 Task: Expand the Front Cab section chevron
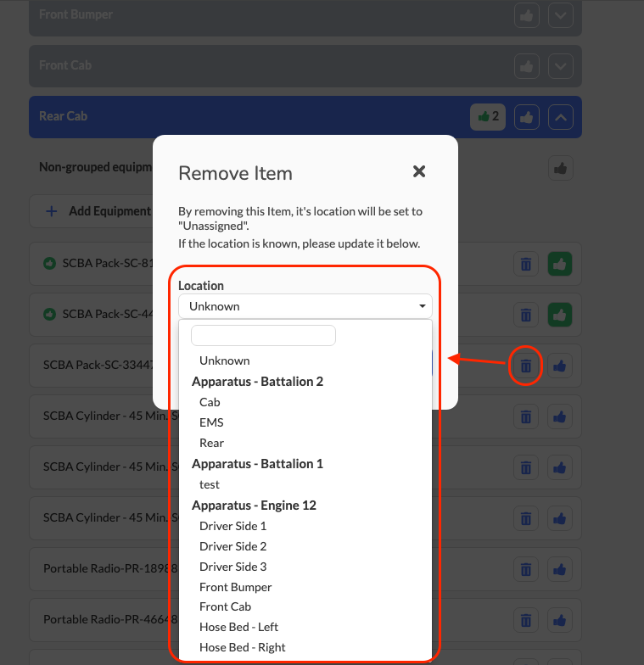tap(560, 66)
